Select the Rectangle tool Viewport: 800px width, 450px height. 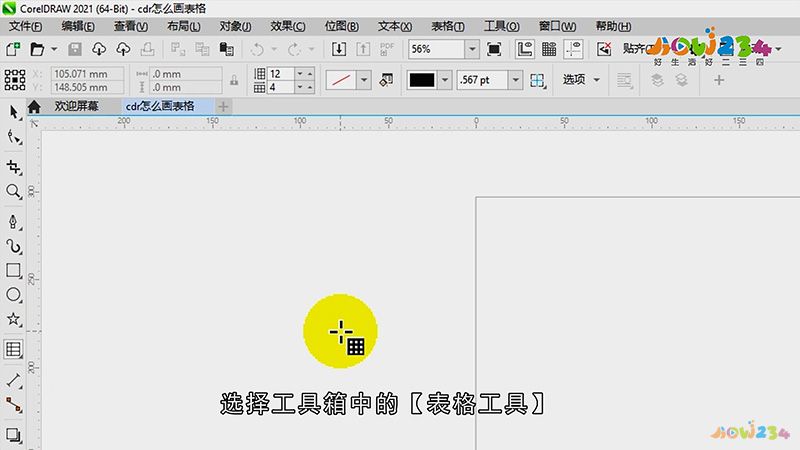[13, 270]
